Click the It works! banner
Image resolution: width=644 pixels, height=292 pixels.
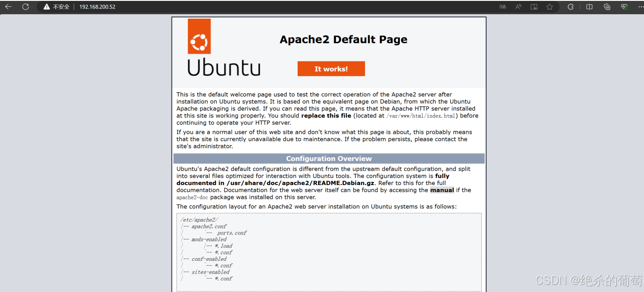(331, 69)
